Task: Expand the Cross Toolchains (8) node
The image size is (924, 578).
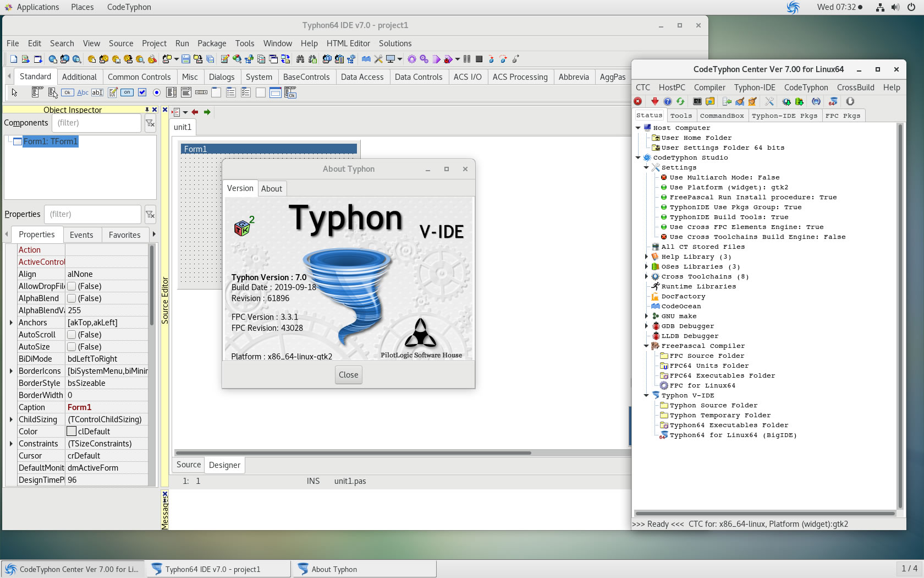Action: pos(647,276)
